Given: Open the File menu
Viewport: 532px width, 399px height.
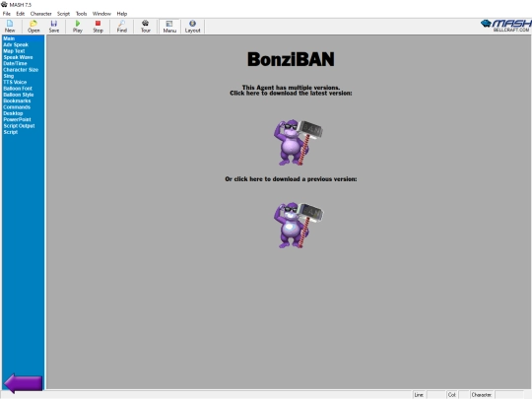Looking at the screenshot, I should (7, 14).
